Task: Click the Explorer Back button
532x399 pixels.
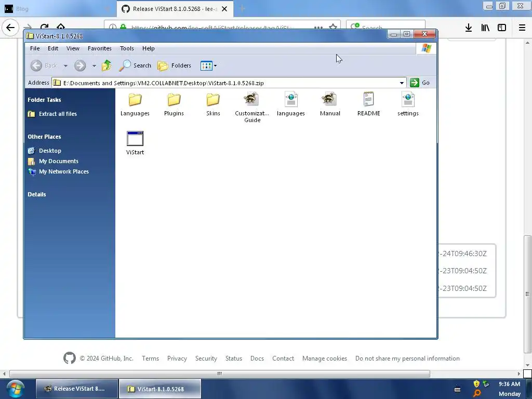Action: click(44, 65)
